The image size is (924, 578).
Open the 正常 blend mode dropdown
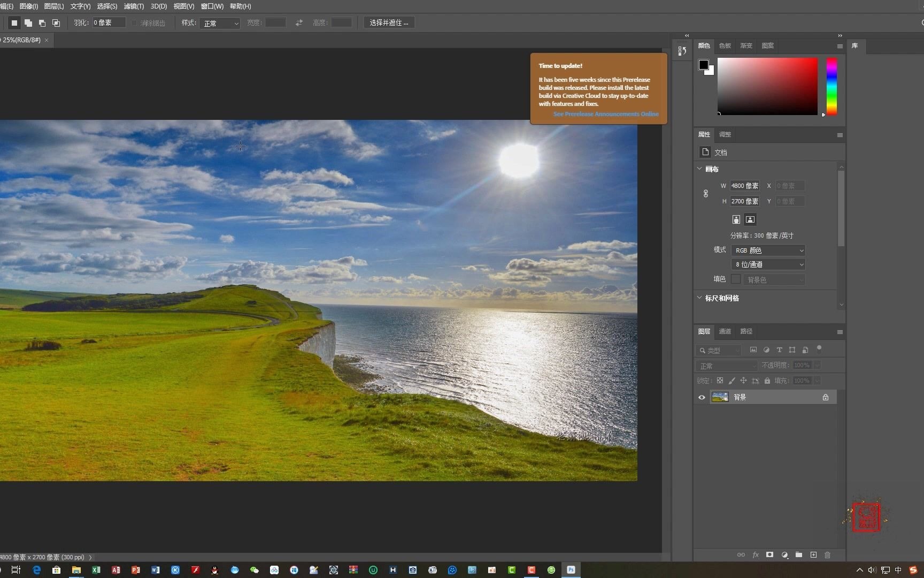coord(727,366)
